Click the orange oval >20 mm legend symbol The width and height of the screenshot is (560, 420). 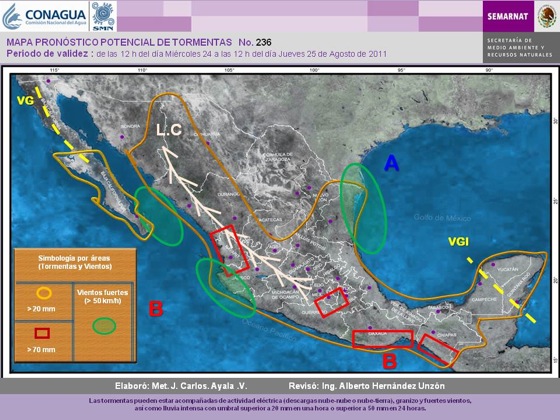coord(44,293)
